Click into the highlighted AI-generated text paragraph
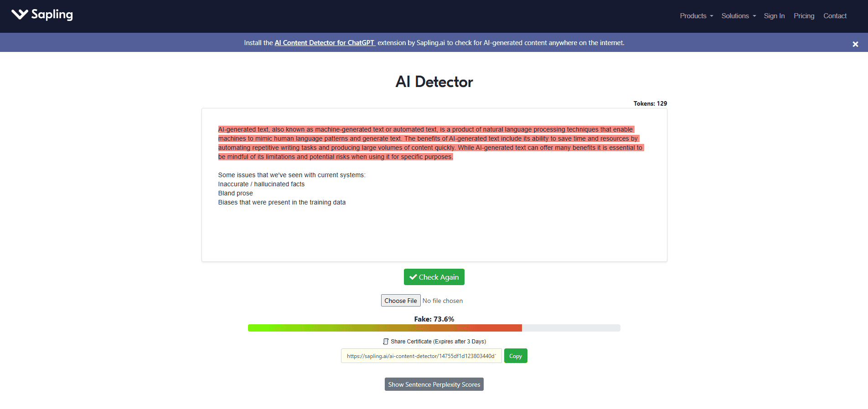Image resolution: width=868 pixels, height=409 pixels. [x=431, y=143]
